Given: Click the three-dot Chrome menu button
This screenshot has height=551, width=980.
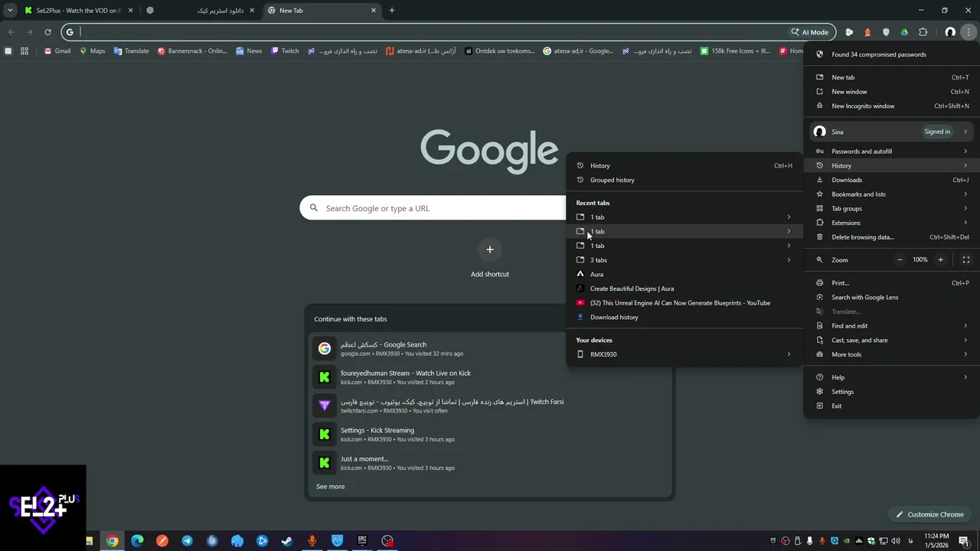Looking at the screenshot, I should click(969, 32).
